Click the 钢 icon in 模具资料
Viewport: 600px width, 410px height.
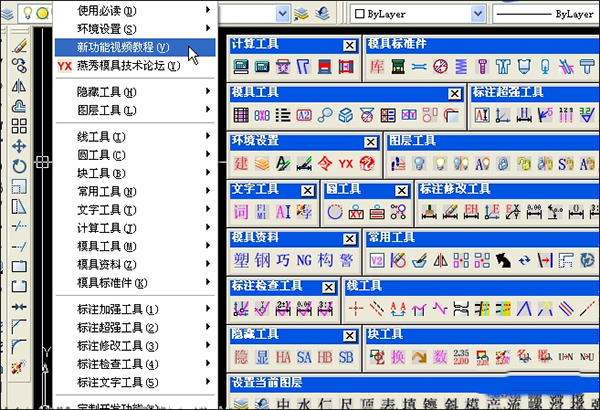262,261
